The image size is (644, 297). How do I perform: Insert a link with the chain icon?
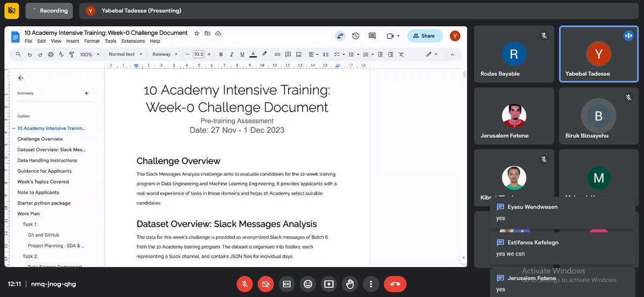pos(277,54)
